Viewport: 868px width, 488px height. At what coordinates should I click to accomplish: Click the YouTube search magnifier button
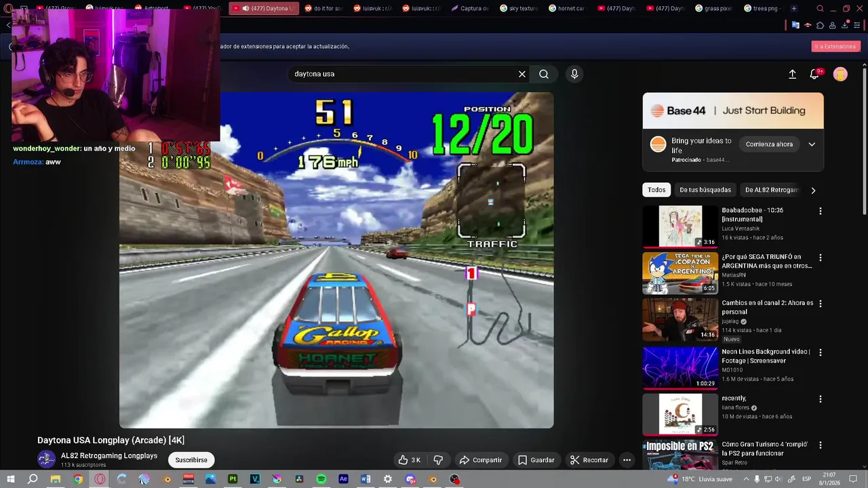pyautogui.click(x=544, y=74)
